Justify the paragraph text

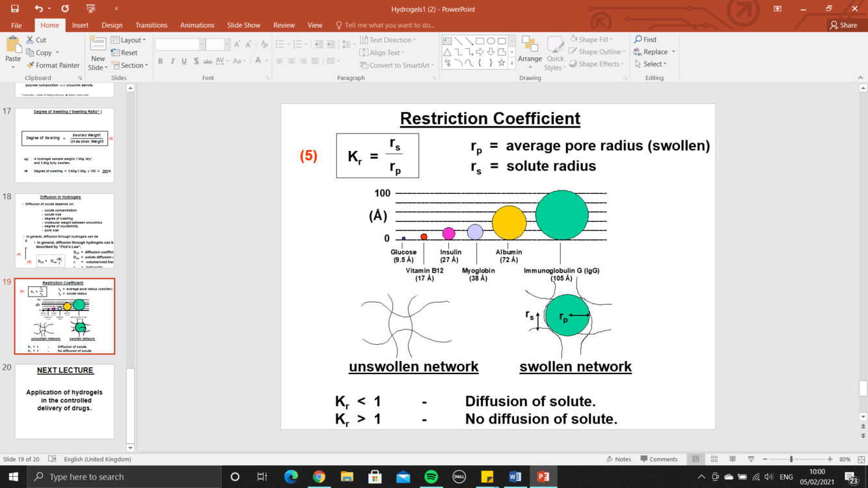click(315, 61)
